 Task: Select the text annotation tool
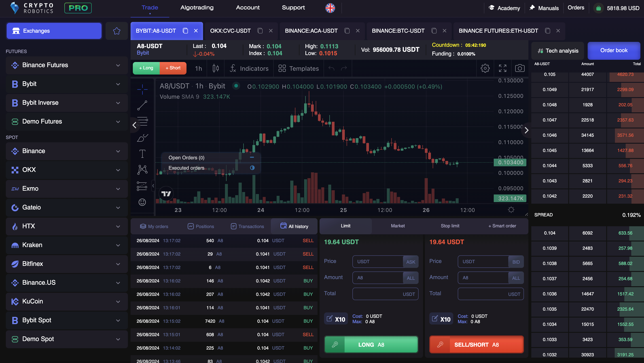pyautogui.click(x=142, y=154)
